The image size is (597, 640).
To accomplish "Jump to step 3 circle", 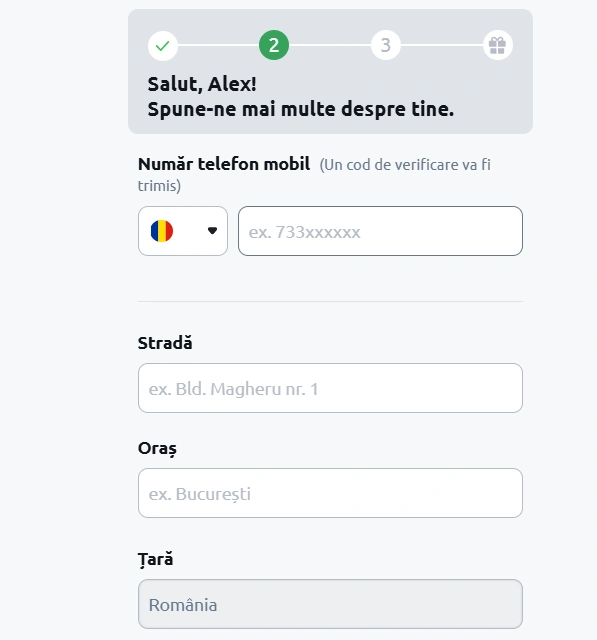I will [386, 45].
